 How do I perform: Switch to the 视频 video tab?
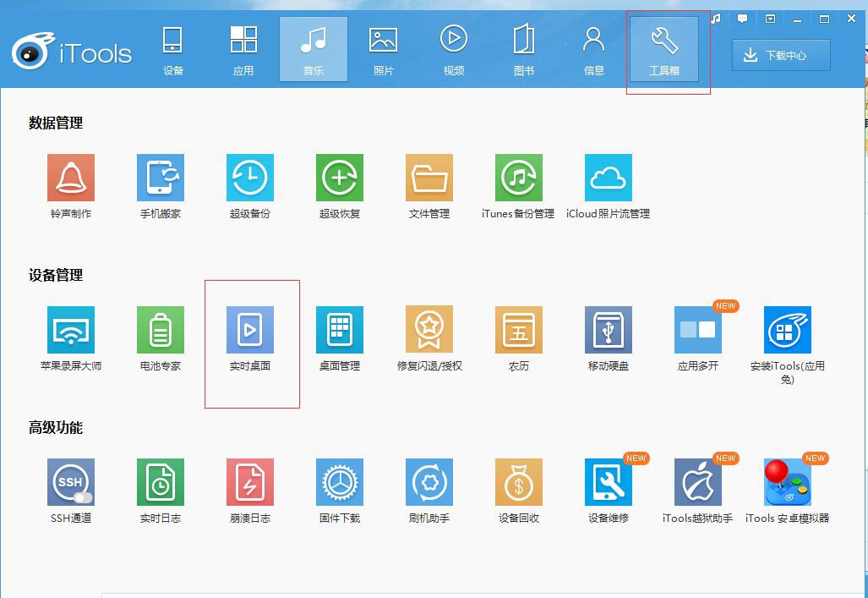click(453, 50)
